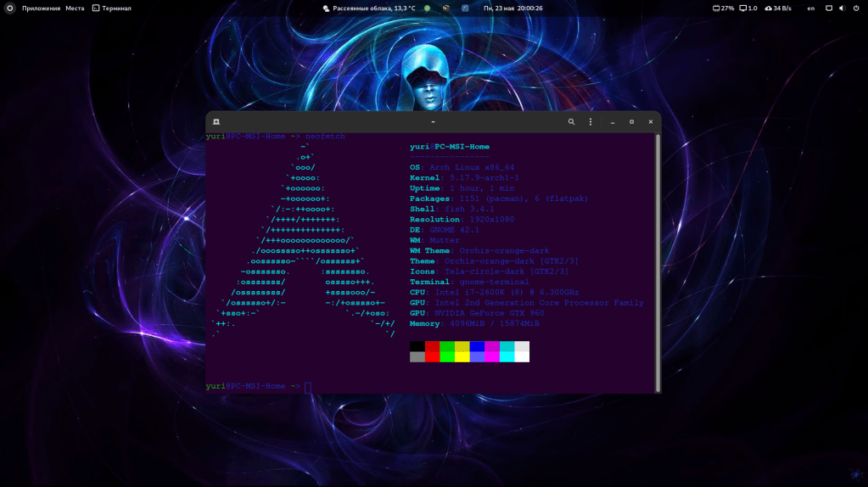The height and width of the screenshot is (487, 868).
Task: Click the terminal command prompt cursor
Action: [308, 387]
